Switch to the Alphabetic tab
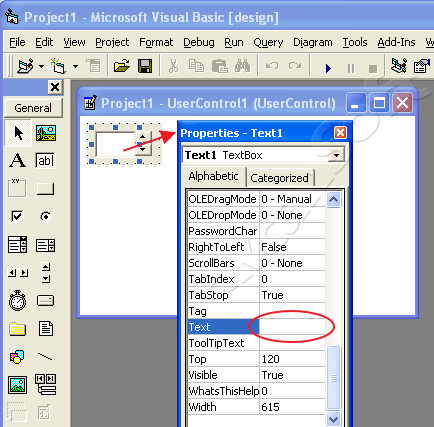Screen dimensions: 434x427 [x=214, y=176]
